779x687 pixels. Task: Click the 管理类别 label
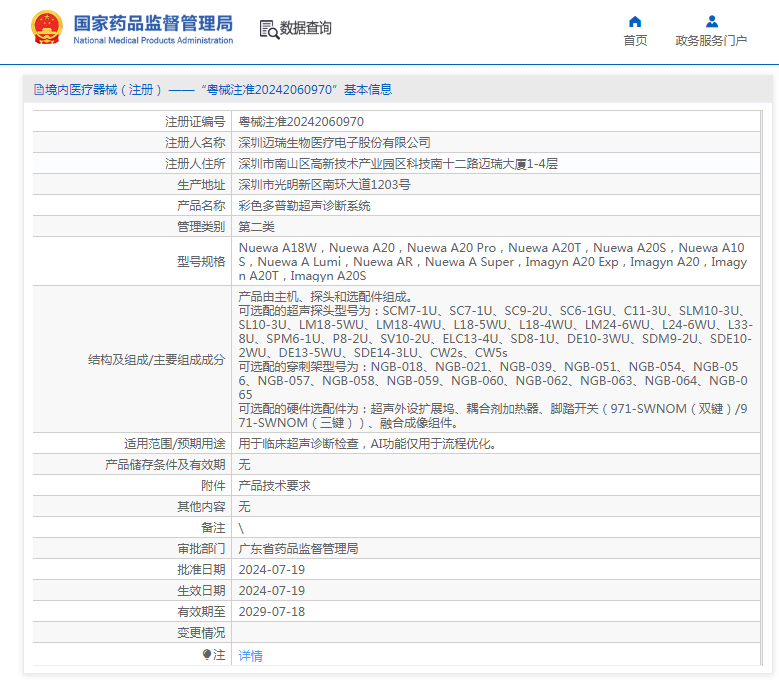point(201,227)
